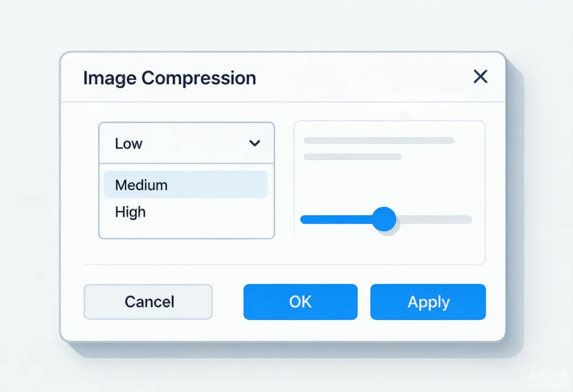This screenshot has width=573, height=392.
Task: Click the empty dialog header between title and X
Action: click(363, 77)
